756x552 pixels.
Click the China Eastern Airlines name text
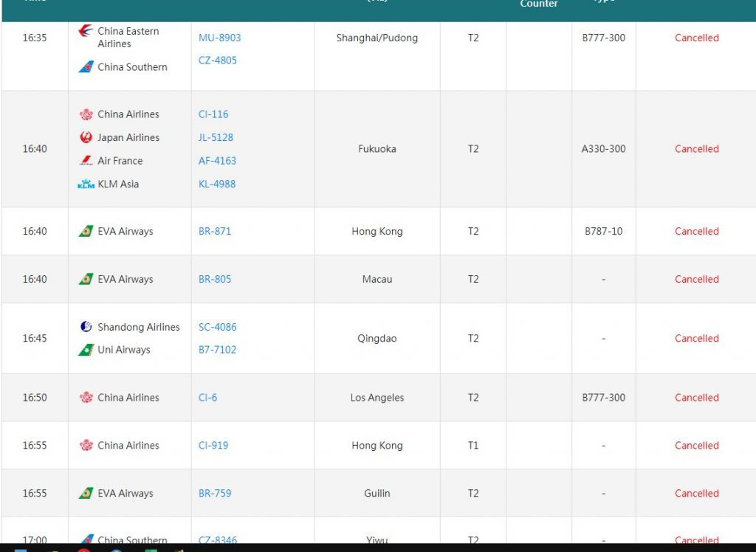[128, 37]
